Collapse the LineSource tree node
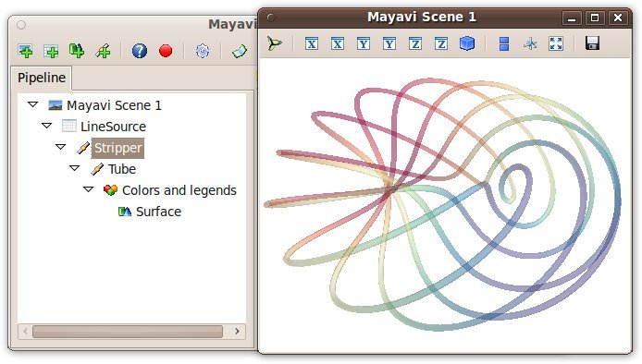Screen dimensions: 642x364 point(46,126)
